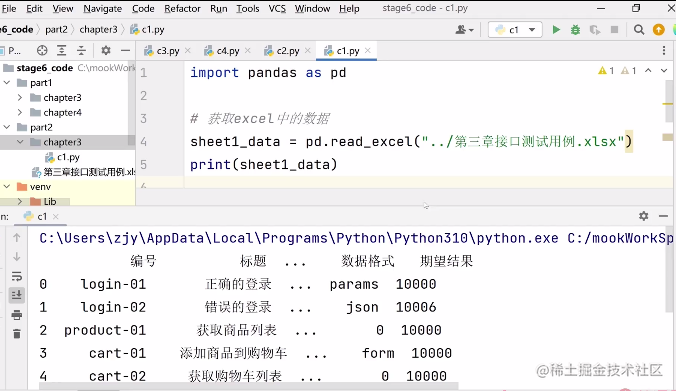This screenshot has width=676, height=391.
Task: Open the Refactor menu
Action: pos(182,9)
